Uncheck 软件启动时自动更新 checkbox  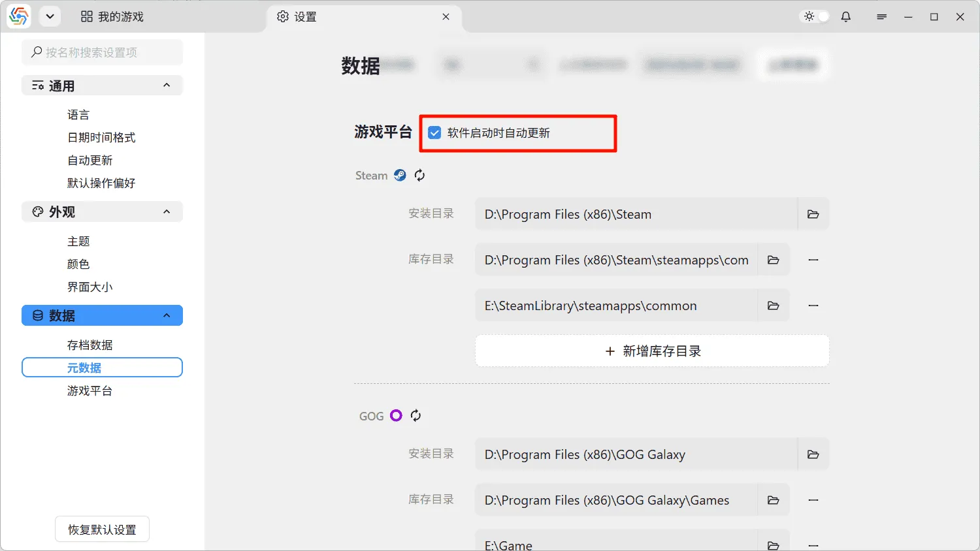[434, 133]
